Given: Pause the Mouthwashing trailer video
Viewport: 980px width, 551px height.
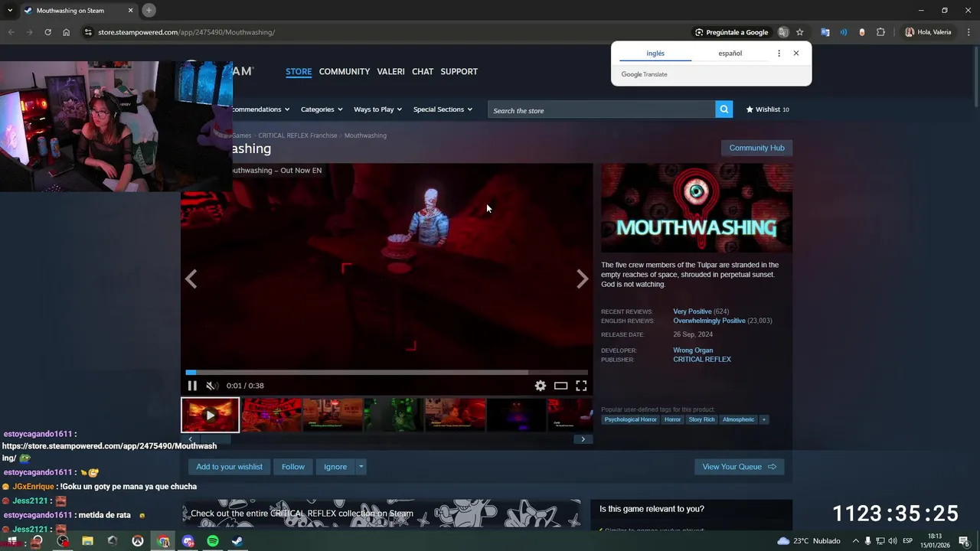Looking at the screenshot, I should [192, 386].
